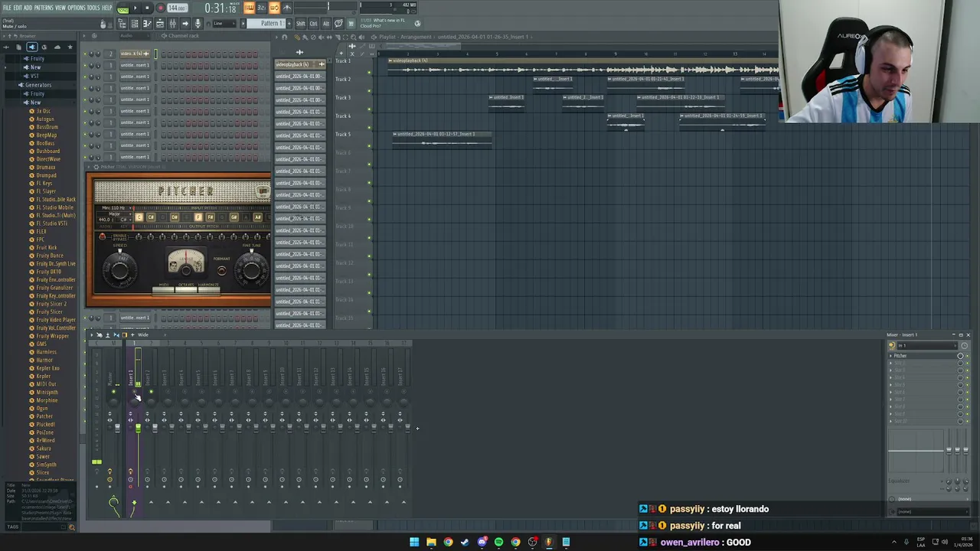
Task: Click next pattern arrow right of Pattern 1
Action: coord(289,24)
